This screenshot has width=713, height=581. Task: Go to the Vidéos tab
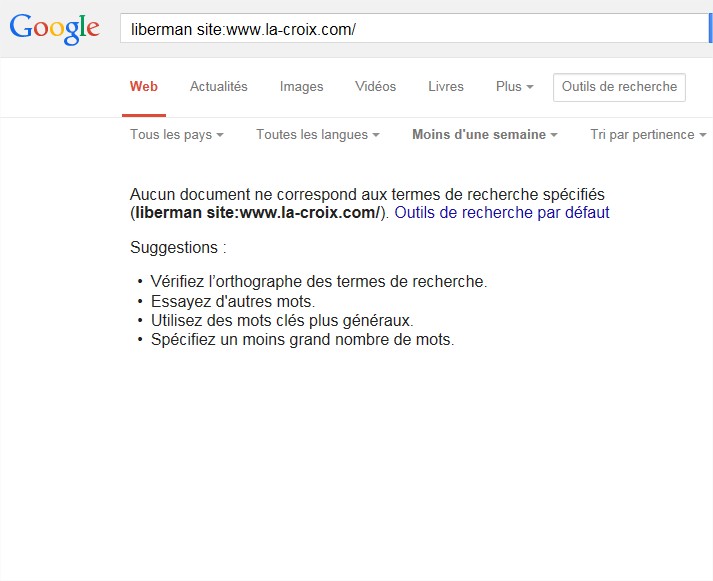[376, 86]
